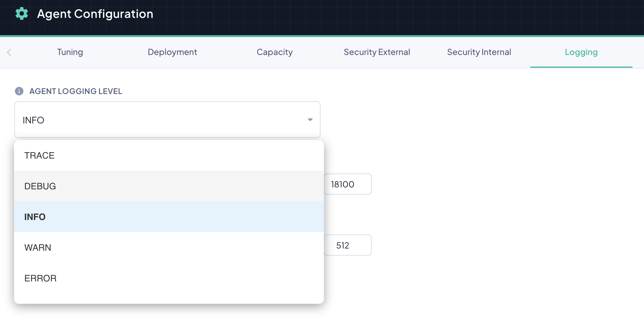This screenshot has height=330, width=644.
Task: Click the Agent Configuration page title
Action: click(95, 14)
